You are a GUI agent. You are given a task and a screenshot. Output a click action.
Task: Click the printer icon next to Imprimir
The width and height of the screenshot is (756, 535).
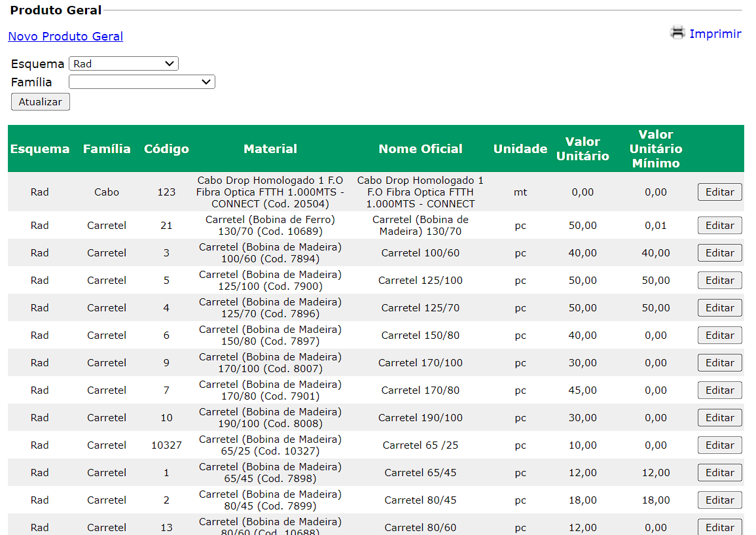pyautogui.click(x=677, y=33)
